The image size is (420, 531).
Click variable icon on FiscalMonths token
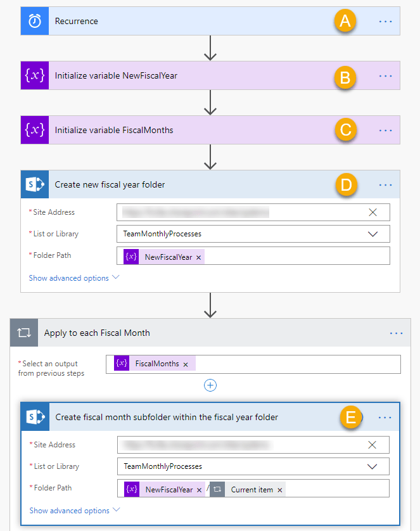pyautogui.click(x=122, y=363)
